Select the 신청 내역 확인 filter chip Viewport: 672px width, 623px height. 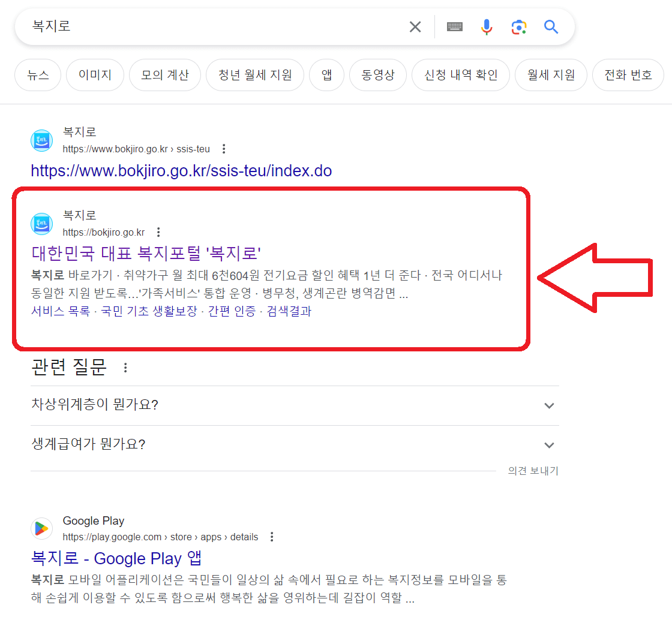click(461, 75)
